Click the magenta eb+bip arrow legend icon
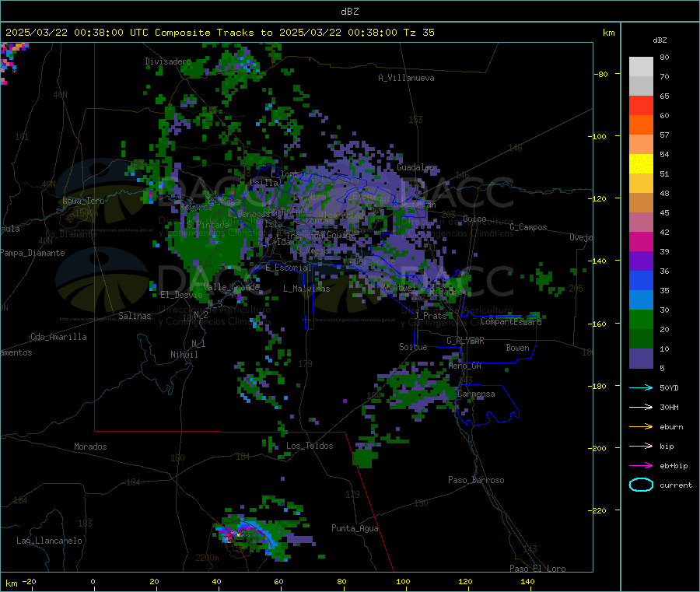This screenshot has height=592, width=700. coord(641,465)
